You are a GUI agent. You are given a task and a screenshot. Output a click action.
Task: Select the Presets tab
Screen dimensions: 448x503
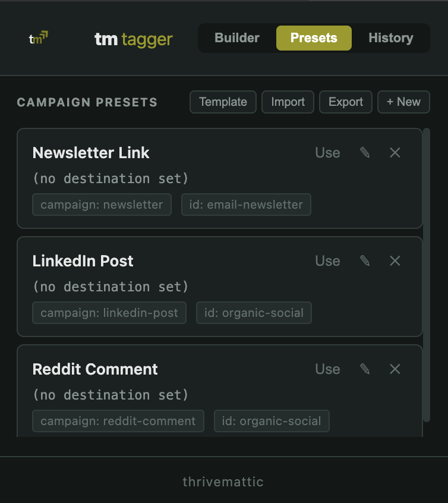pyautogui.click(x=314, y=37)
